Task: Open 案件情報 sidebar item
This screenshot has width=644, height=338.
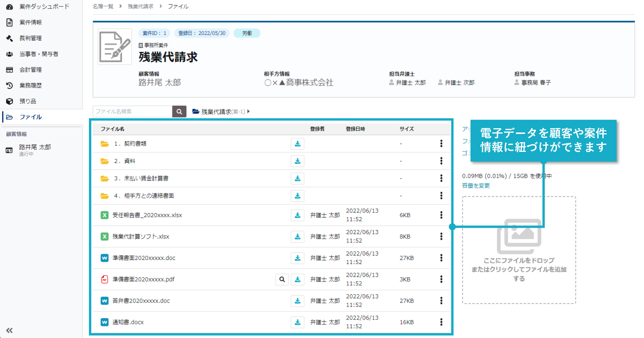Action: [30, 22]
